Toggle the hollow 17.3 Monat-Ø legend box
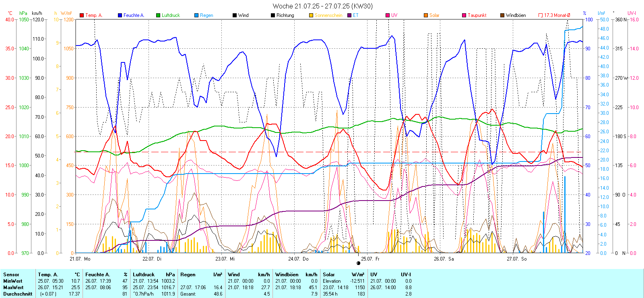Image resolution: width=644 pixels, height=298 pixels. (x=541, y=15)
